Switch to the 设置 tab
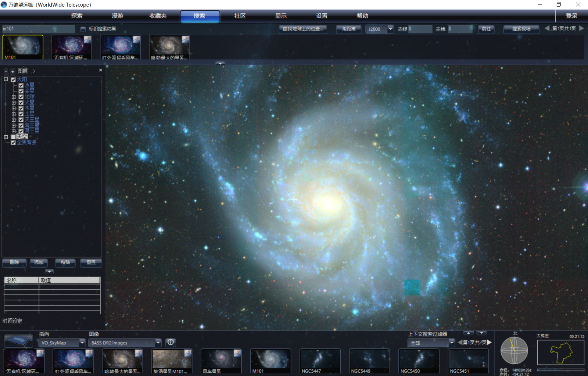 coord(322,16)
